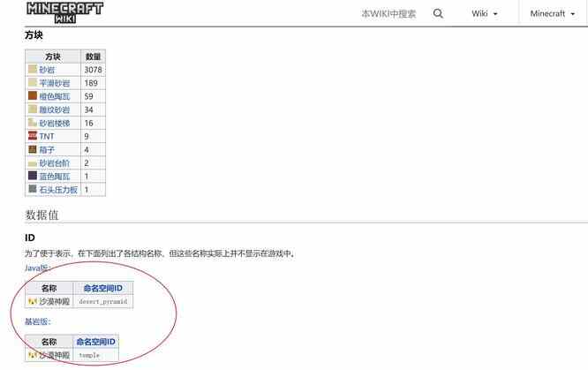588x370 pixels.
Task: Open the Wiki dropdown menu
Action: pyautogui.click(x=485, y=14)
